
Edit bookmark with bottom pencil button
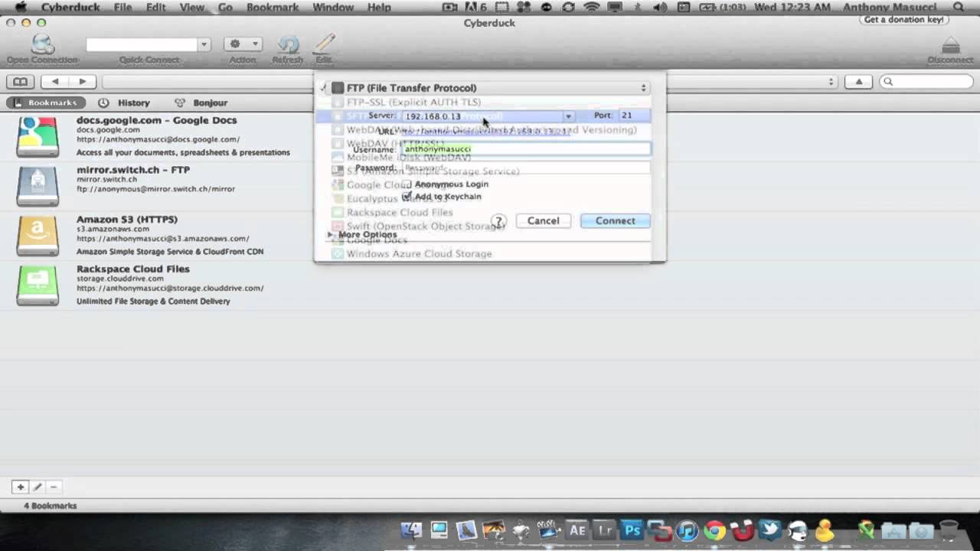(x=37, y=487)
